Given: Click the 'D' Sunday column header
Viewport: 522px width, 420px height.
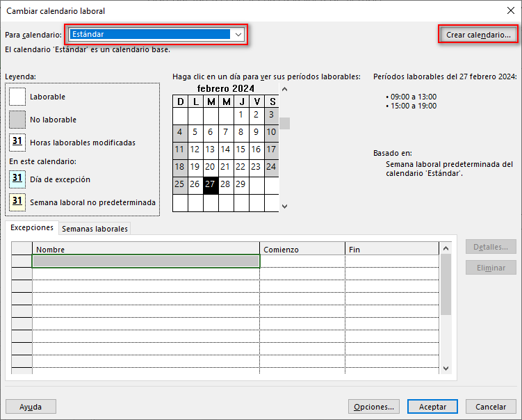Looking at the screenshot, I should click(180, 102).
